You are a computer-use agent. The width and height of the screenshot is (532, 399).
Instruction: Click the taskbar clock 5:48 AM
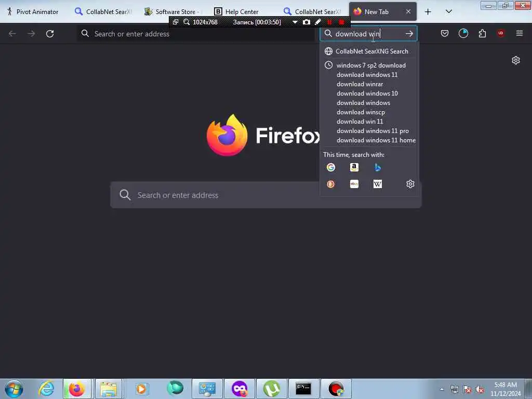(505, 385)
